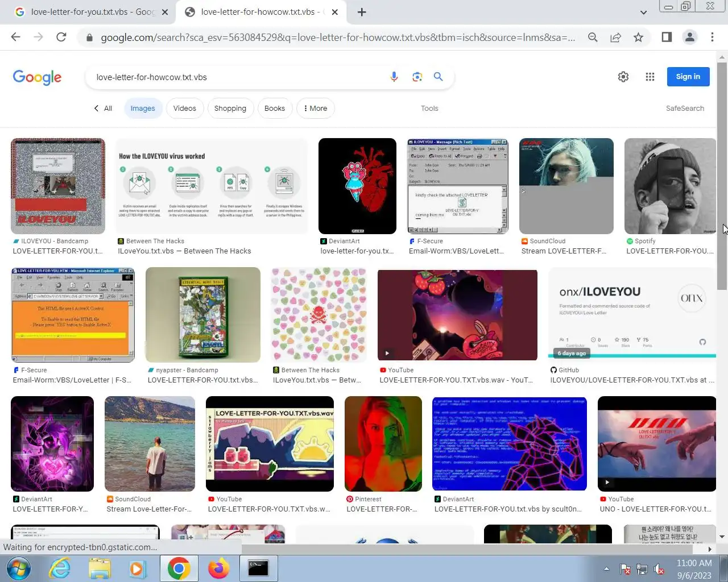
Task: Search by image with Google Lens icon
Action: [417, 77]
